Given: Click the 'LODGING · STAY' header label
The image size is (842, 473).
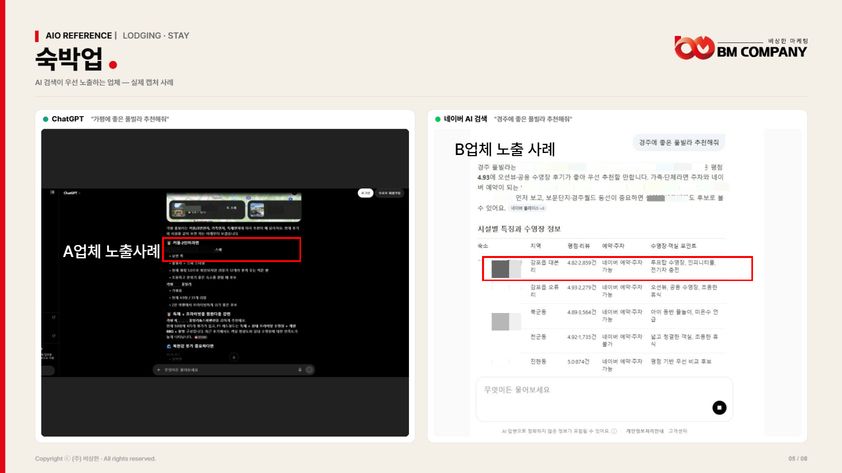Looking at the screenshot, I should click(x=156, y=35).
